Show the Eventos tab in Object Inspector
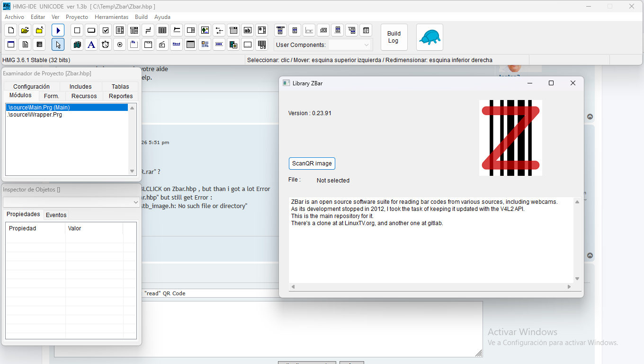 (56, 215)
